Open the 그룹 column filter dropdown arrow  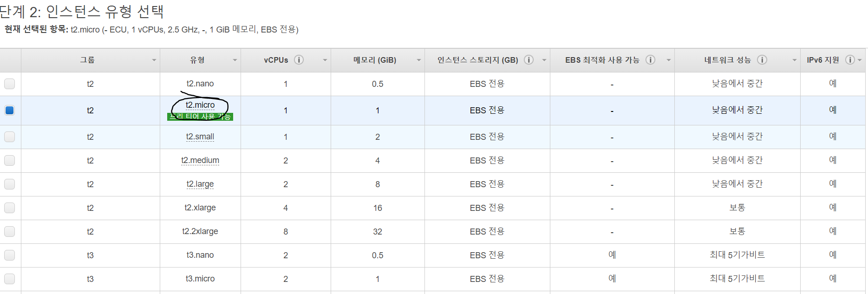154,60
